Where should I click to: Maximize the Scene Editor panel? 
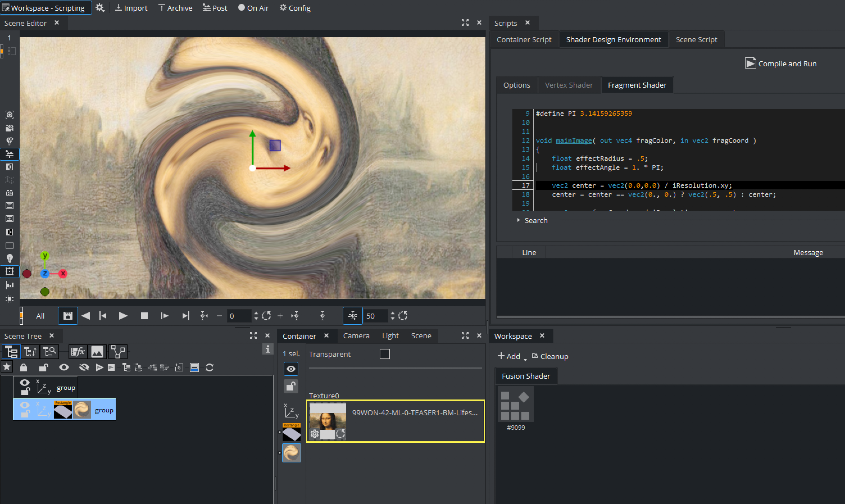point(465,23)
